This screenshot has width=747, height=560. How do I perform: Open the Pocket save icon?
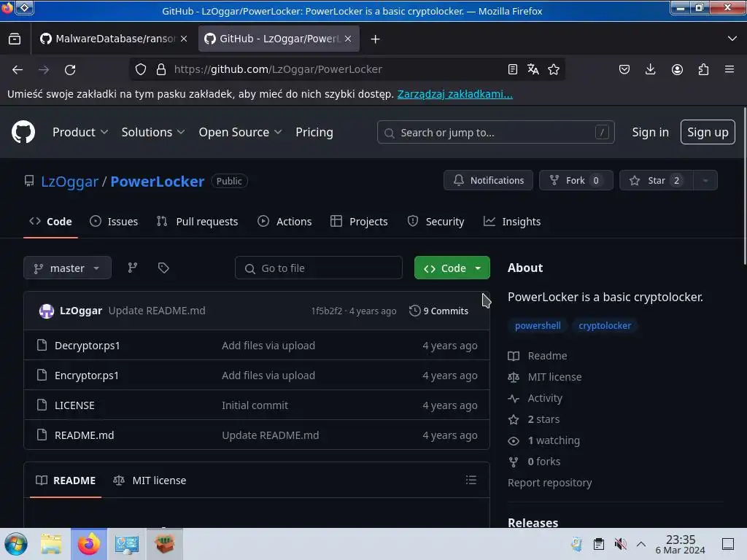[624, 69]
